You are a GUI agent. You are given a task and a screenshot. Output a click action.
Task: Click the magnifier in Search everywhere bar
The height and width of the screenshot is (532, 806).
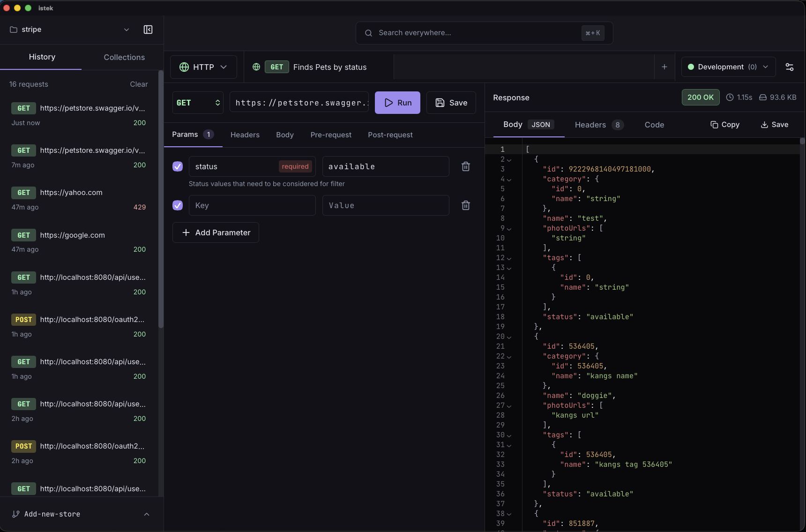pyautogui.click(x=368, y=33)
